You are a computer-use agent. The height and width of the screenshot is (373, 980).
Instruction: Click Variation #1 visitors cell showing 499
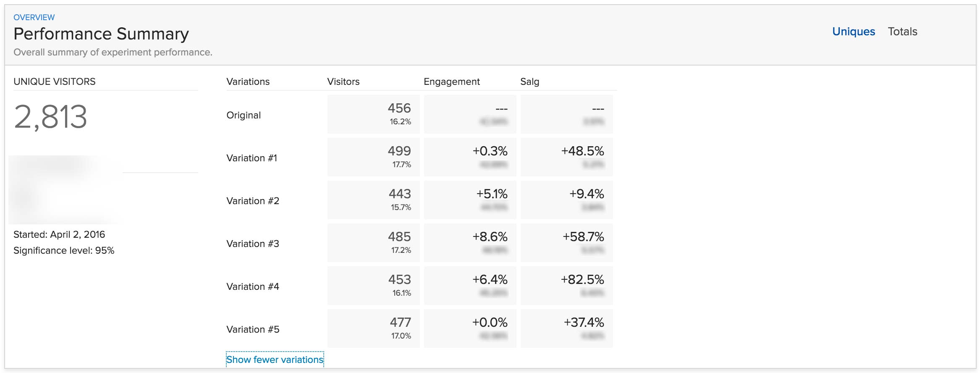(x=374, y=157)
